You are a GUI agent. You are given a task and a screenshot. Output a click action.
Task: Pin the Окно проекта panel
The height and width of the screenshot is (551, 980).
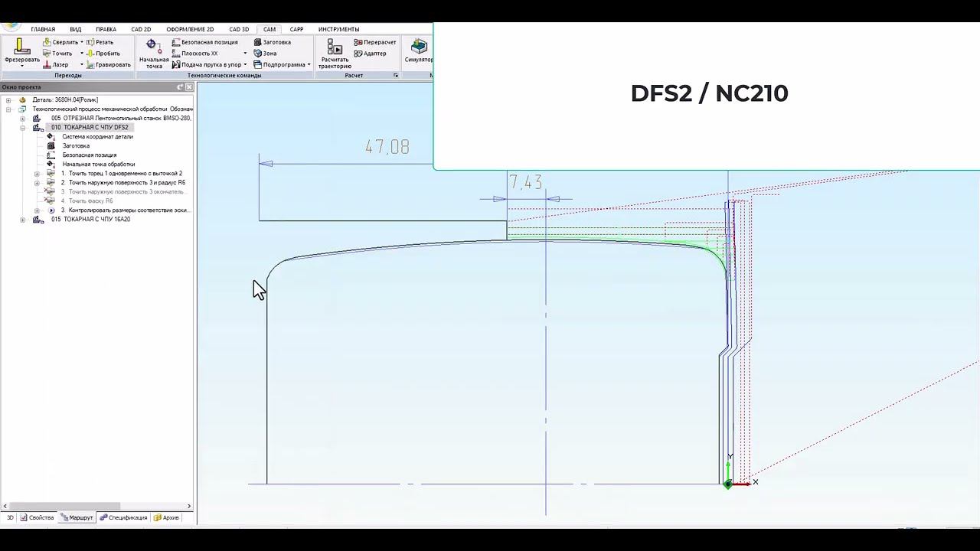(x=181, y=87)
